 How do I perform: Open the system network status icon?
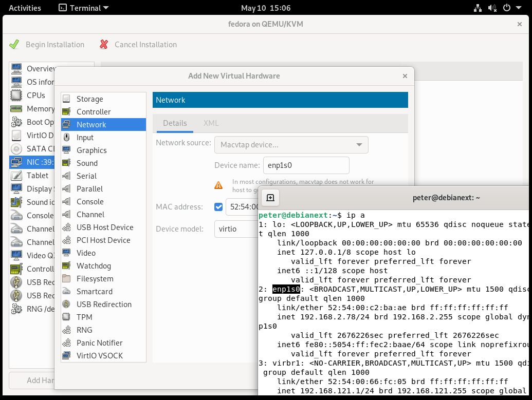pyautogui.click(x=478, y=8)
